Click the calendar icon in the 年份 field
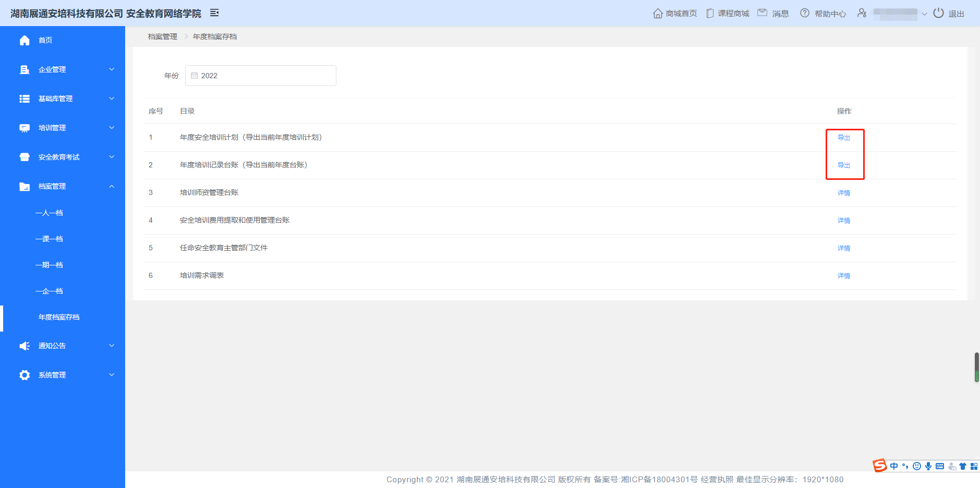 pyautogui.click(x=195, y=76)
